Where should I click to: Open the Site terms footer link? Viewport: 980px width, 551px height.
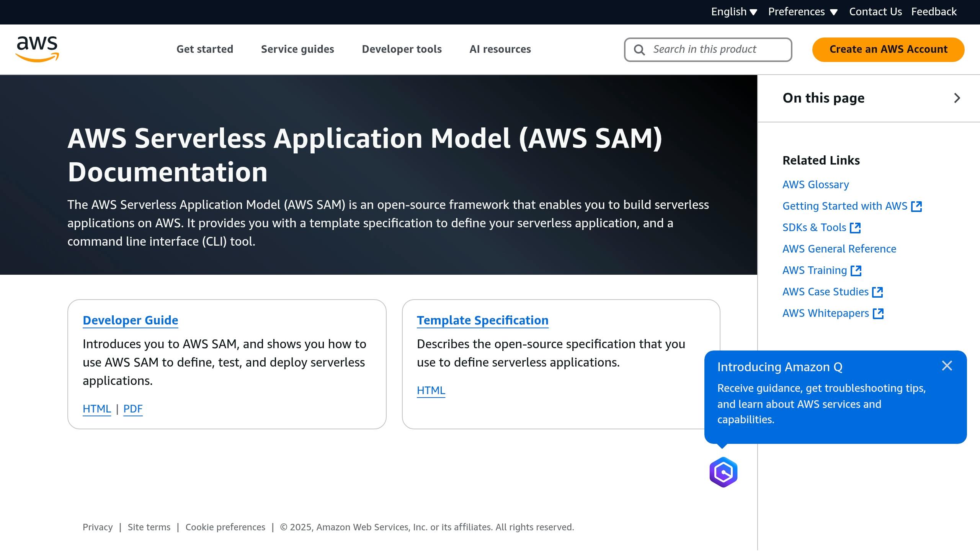[x=149, y=527]
